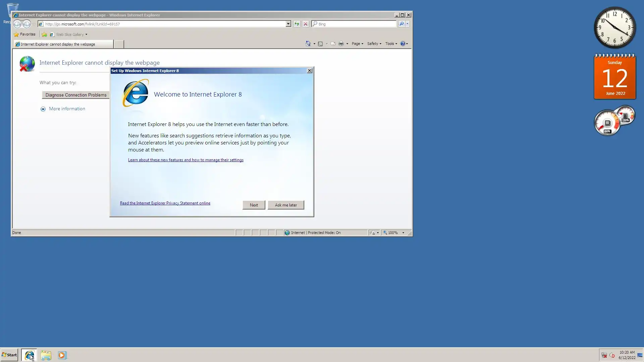644x362 pixels.
Task: Click the Print icon in command bar
Action: (x=341, y=44)
